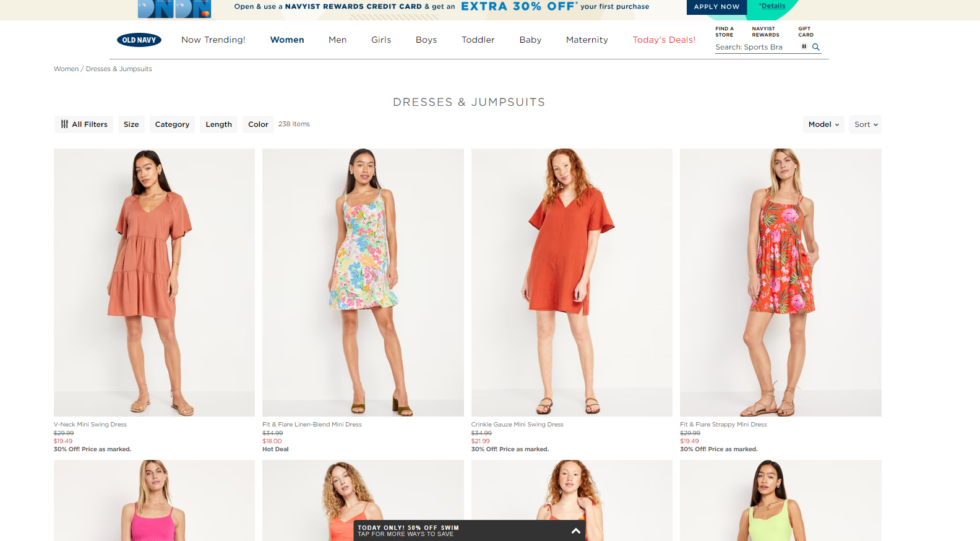Go to the Maternity section

(x=587, y=40)
